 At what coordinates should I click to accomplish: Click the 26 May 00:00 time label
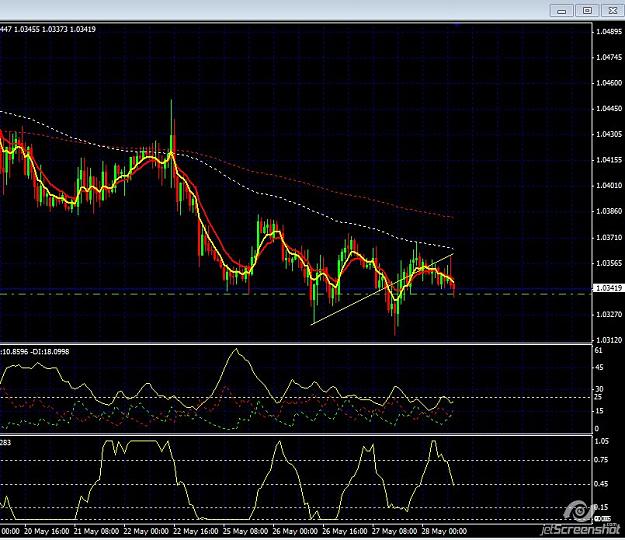coord(295,532)
